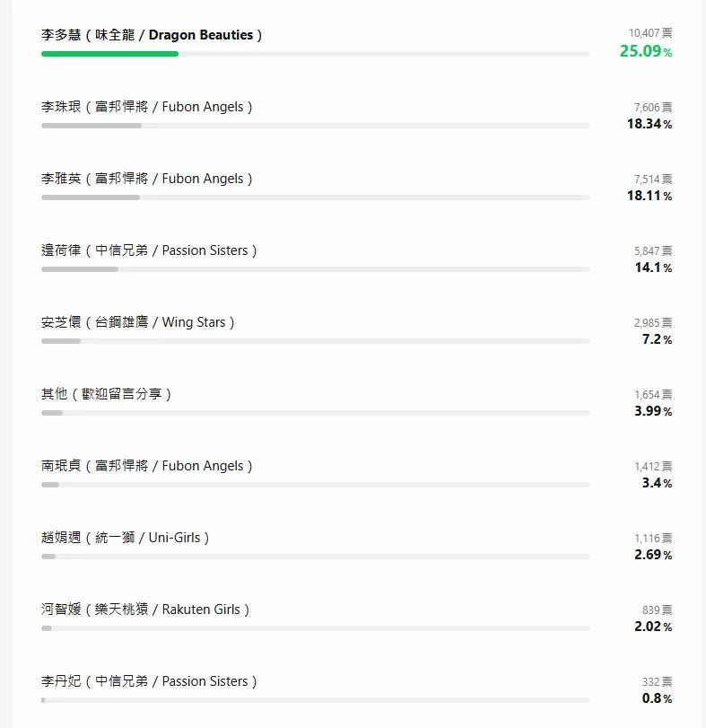
Task: Click the 14.1% percentage label
Action: (654, 268)
